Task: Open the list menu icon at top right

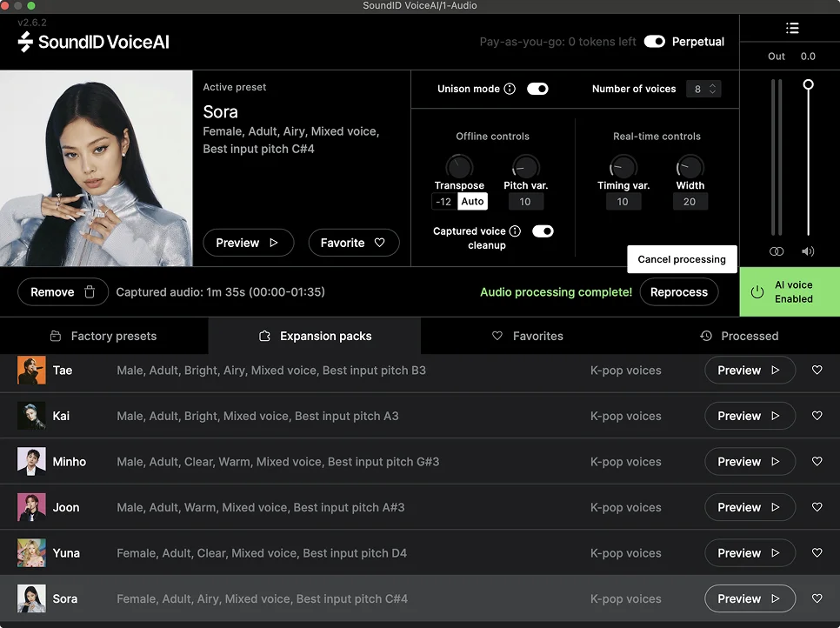Action: (792, 28)
